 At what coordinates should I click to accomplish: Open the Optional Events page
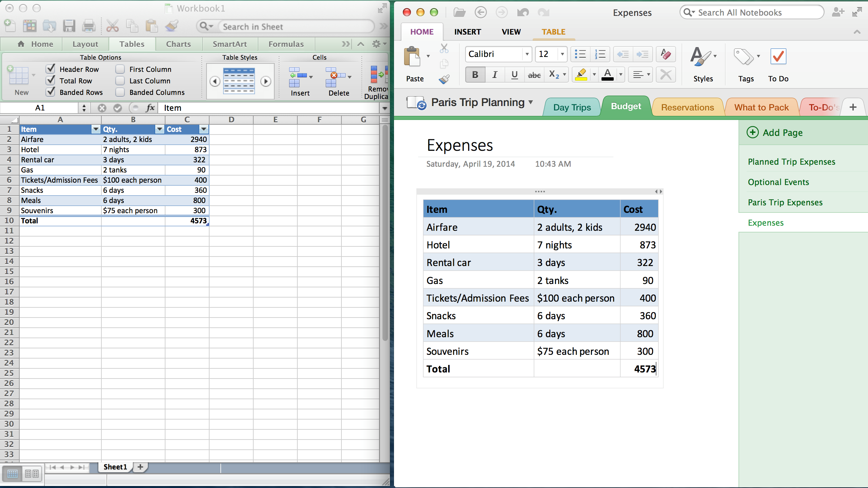click(778, 182)
